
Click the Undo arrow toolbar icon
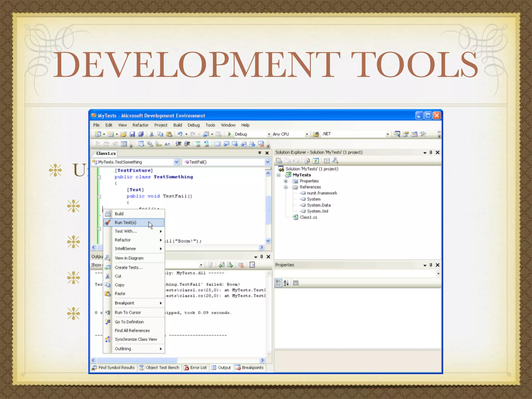point(180,134)
